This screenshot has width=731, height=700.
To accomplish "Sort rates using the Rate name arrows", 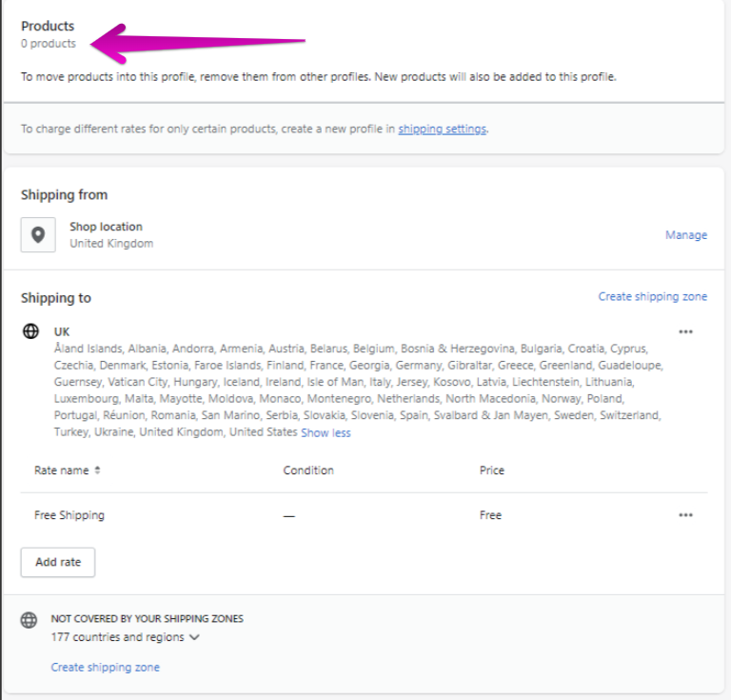I will coord(97,470).
